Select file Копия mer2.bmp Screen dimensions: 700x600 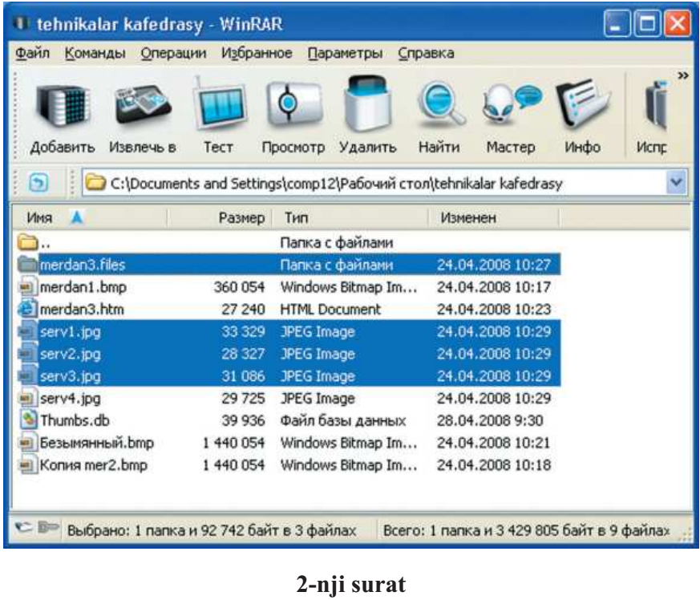(x=288, y=465)
